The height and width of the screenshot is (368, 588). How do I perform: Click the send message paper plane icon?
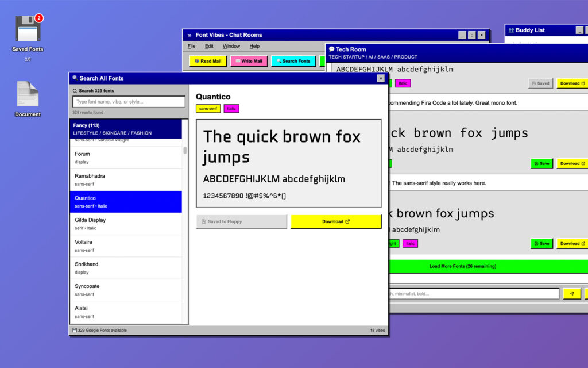click(x=571, y=294)
